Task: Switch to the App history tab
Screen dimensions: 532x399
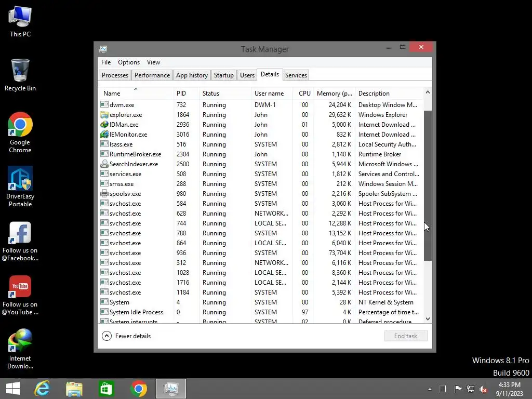Action: click(x=192, y=75)
